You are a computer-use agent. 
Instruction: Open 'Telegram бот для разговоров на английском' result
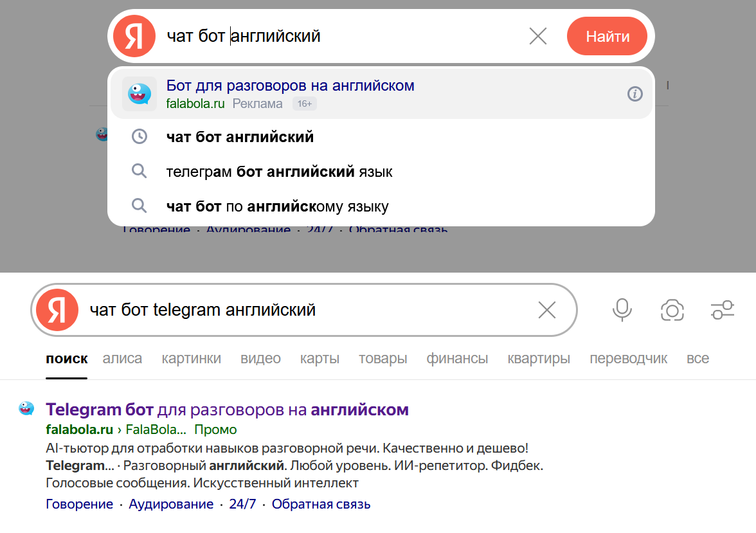[x=227, y=410]
